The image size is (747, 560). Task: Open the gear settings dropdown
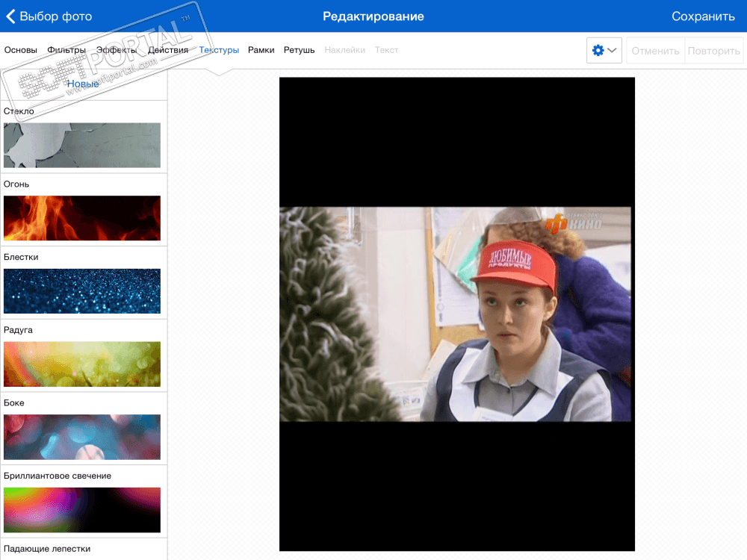604,50
